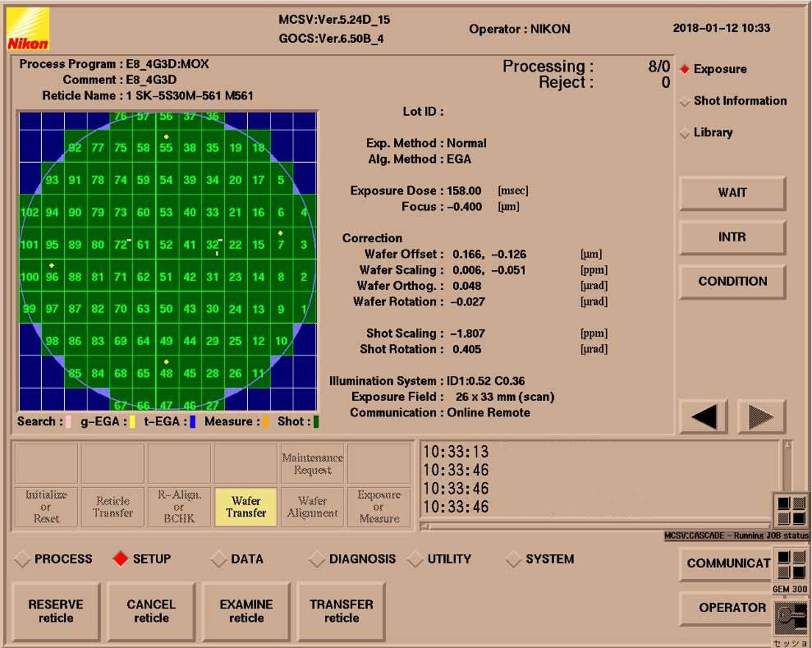Click TRANSFER reticle button

[341, 611]
